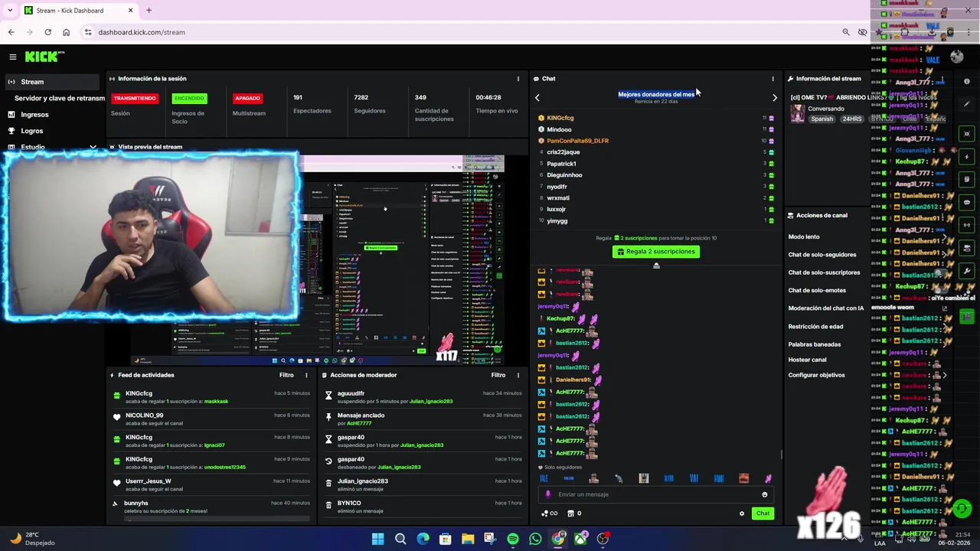Open Spotify from the taskbar

(x=513, y=539)
